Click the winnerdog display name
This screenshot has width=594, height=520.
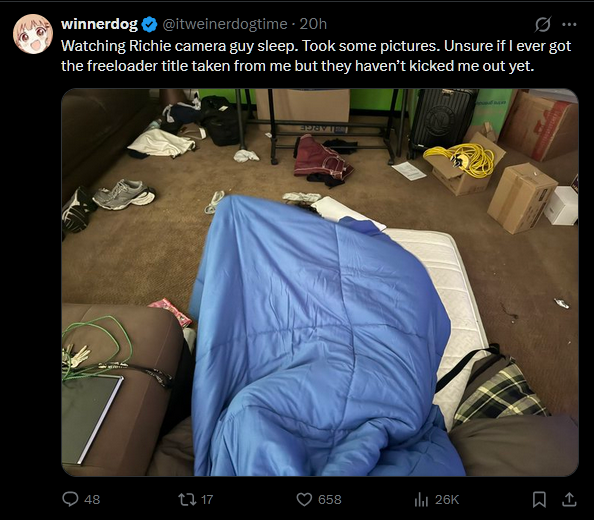pos(99,24)
